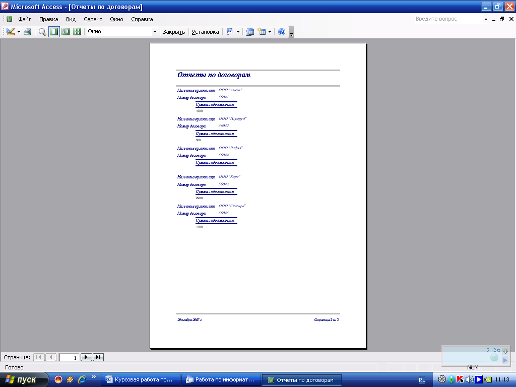The height and width of the screenshot is (387, 516).
Task: Expand the View button dropdown arrow
Action: pyautogui.click(x=19, y=32)
